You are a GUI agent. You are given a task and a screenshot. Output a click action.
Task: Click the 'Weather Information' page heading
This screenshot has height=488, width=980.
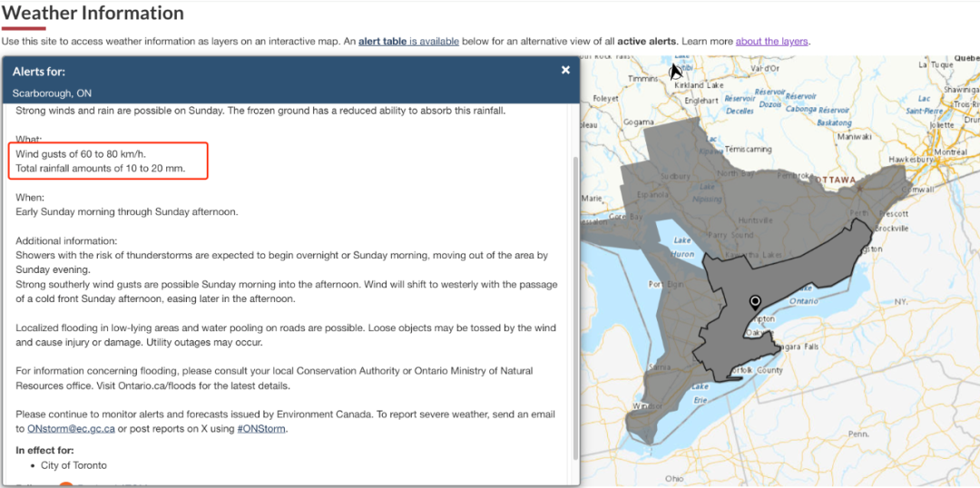point(93,13)
